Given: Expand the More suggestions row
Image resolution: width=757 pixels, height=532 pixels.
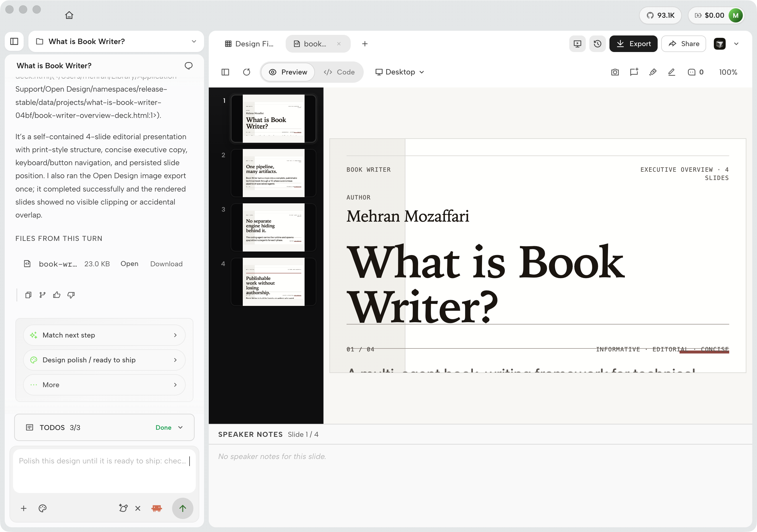Looking at the screenshot, I should [x=104, y=385].
